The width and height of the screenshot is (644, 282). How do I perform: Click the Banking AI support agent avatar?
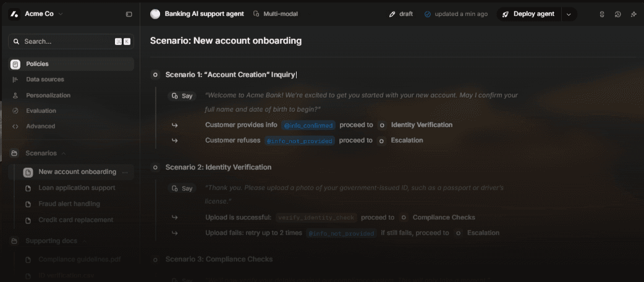155,14
